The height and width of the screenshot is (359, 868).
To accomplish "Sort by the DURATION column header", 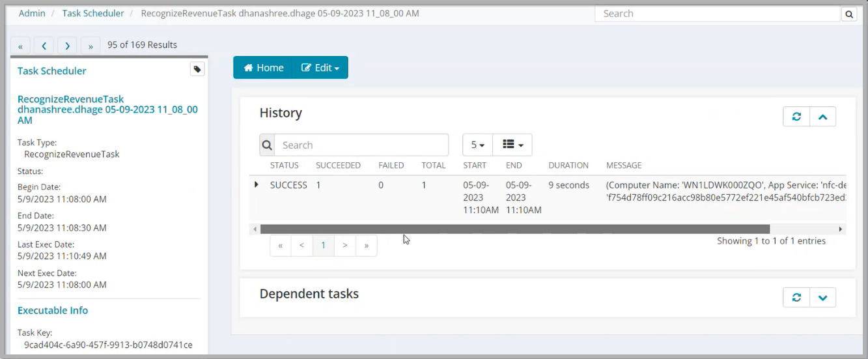I will tap(568, 165).
